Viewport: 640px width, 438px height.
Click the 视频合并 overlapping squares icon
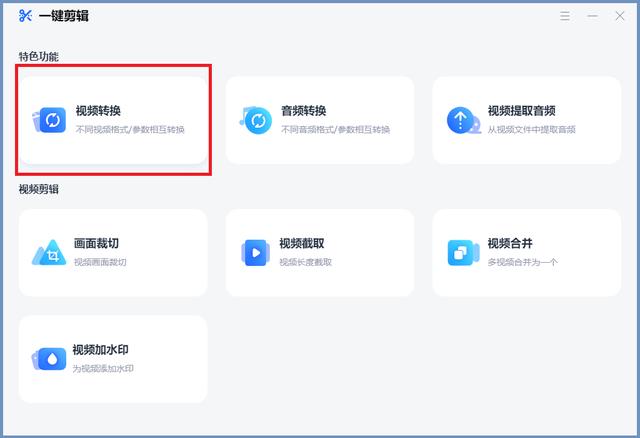(463, 253)
